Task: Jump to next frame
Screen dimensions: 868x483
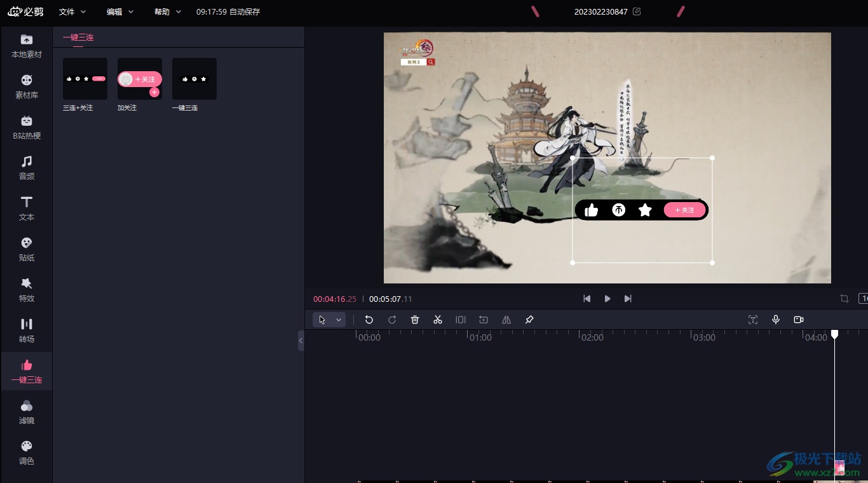Action: click(628, 299)
